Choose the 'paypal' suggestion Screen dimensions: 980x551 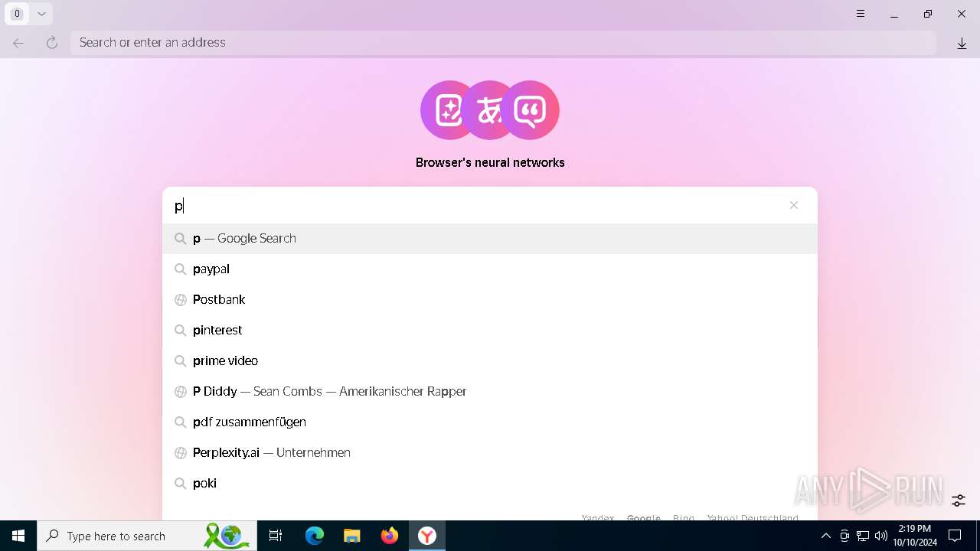click(x=490, y=269)
